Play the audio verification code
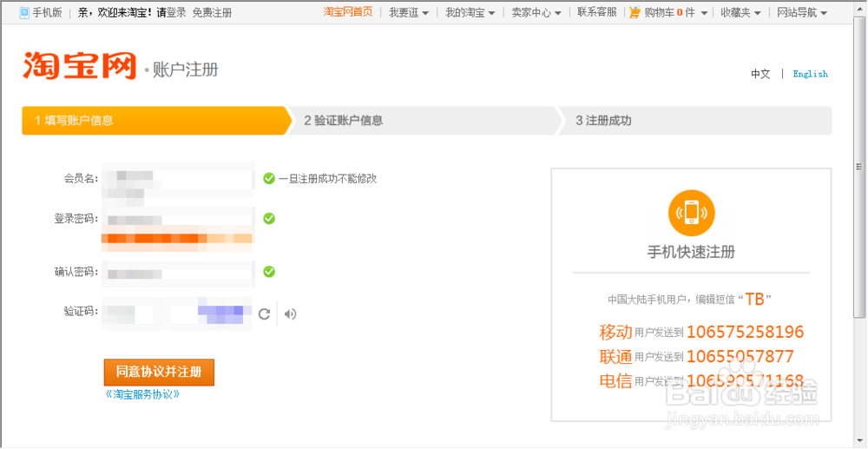This screenshot has width=868, height=449. coord(290,314)
